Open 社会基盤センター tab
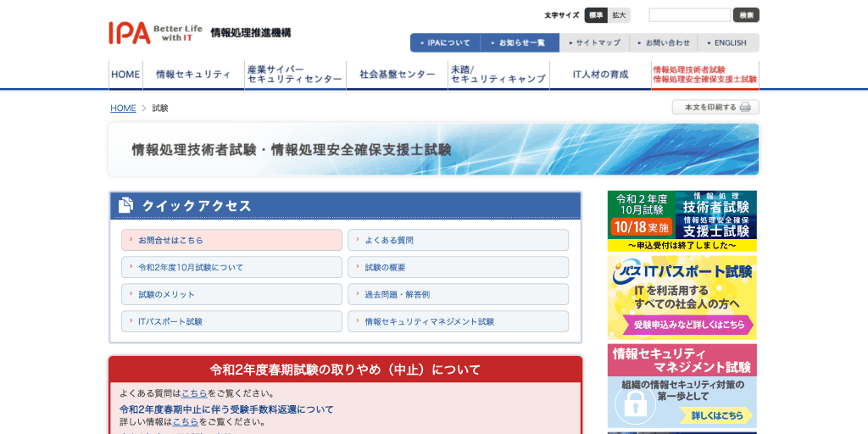The height and width of the screenshot is (434, 868). click(x=397, y=75)
